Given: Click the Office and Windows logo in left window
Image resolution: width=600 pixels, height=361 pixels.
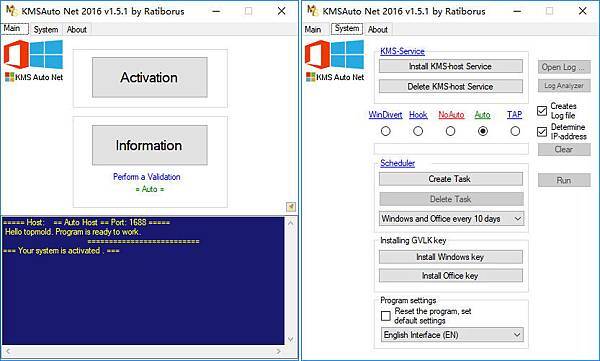Looking at the screenshot, I should click(x=33, y=55).
